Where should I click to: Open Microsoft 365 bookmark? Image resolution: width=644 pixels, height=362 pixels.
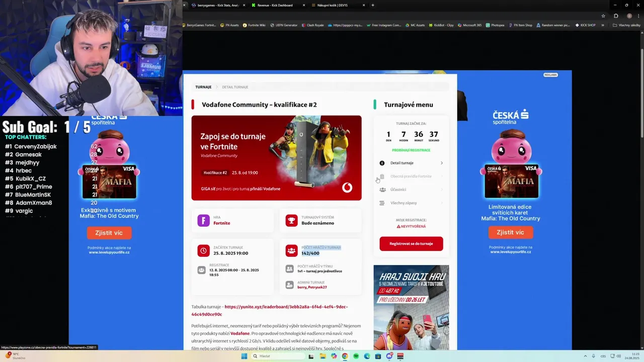click(469, 25)
